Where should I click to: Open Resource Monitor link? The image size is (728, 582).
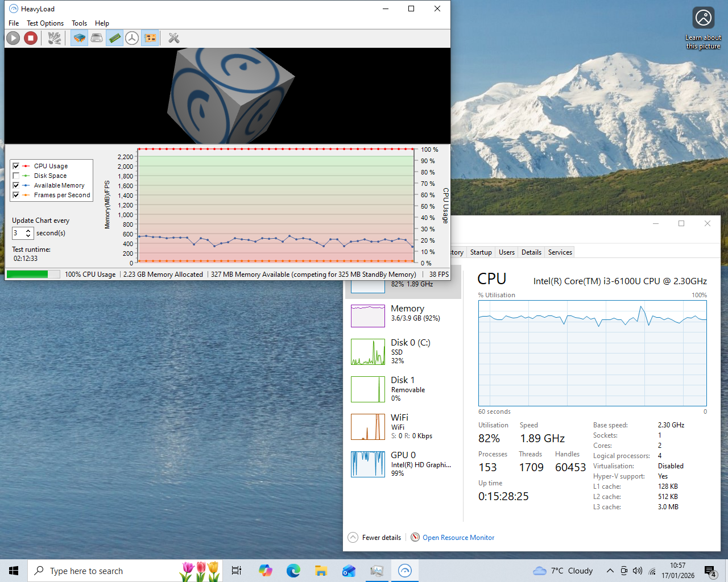pos(458,537)
